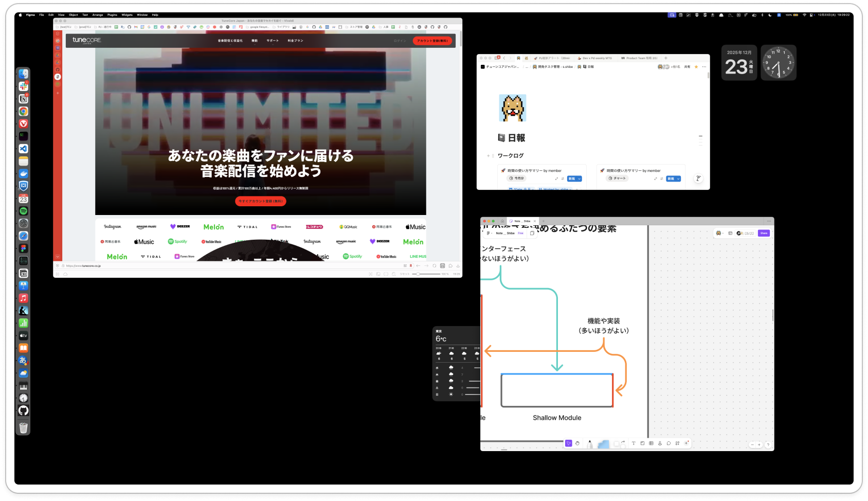This screenshot has height=501, width=868.
Task: Select the Section tool in FigJam toolbar
Action: click(x=642, y=443)
